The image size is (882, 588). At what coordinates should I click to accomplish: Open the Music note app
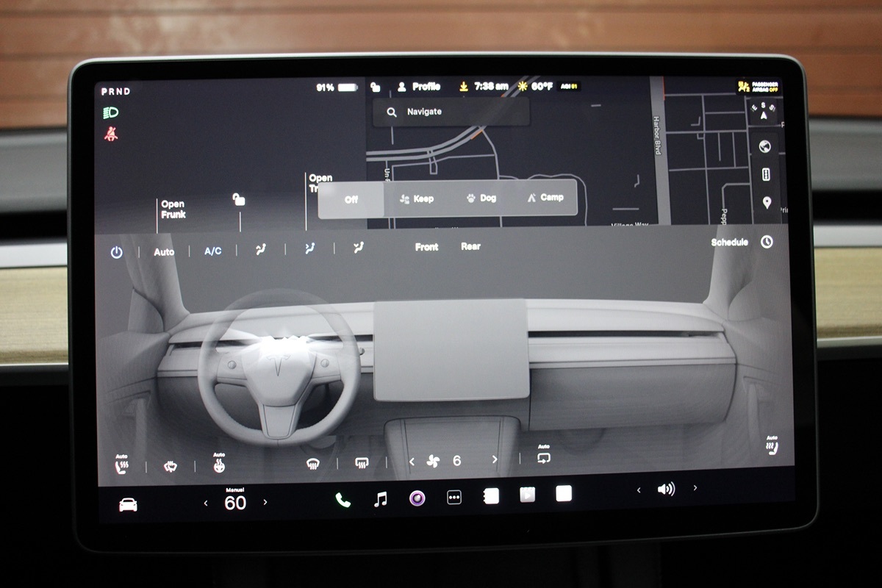coord(380,500)
